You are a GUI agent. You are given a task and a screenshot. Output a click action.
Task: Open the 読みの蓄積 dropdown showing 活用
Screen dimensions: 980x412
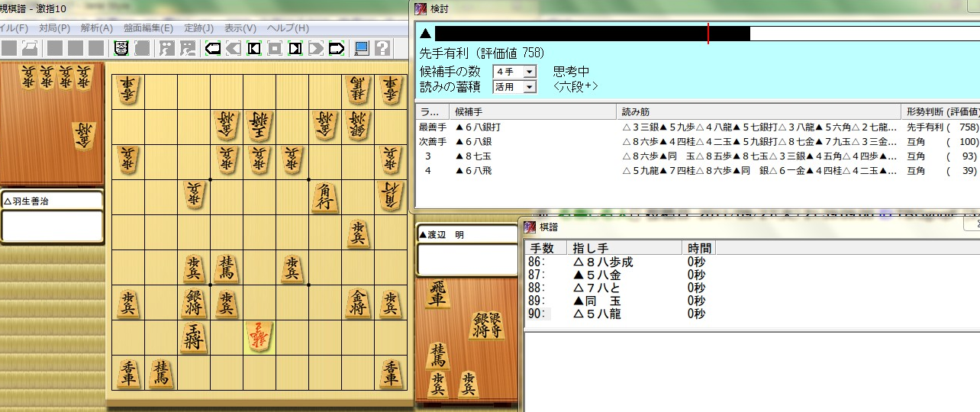pyautogui.click(x=514, y=87)
